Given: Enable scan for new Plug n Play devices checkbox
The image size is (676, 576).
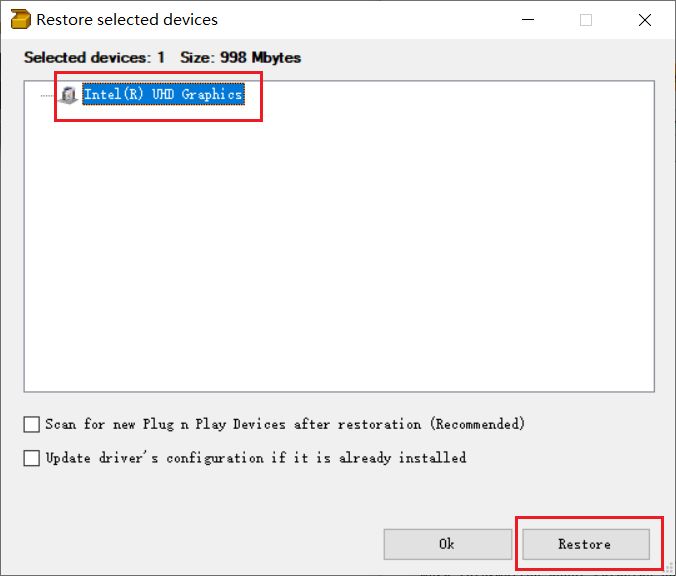Looking at the screenshot, I should click(x=32, y=424).
